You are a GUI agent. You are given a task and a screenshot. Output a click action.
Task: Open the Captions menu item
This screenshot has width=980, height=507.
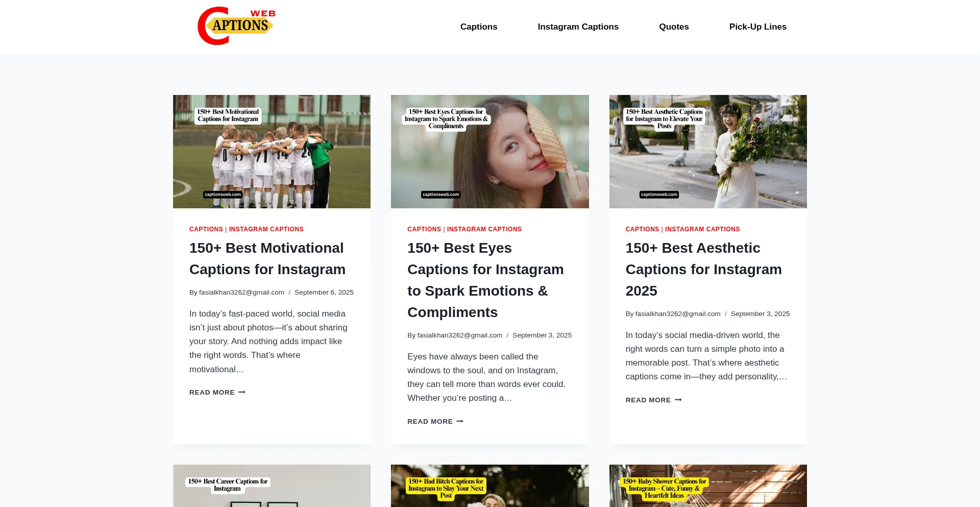(x=478, y=27)
